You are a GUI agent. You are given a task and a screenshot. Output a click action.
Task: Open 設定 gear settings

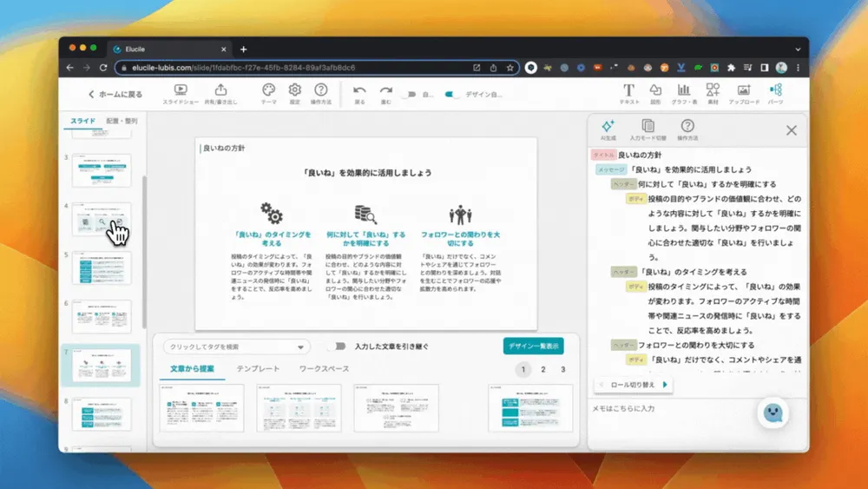[294, 94]
